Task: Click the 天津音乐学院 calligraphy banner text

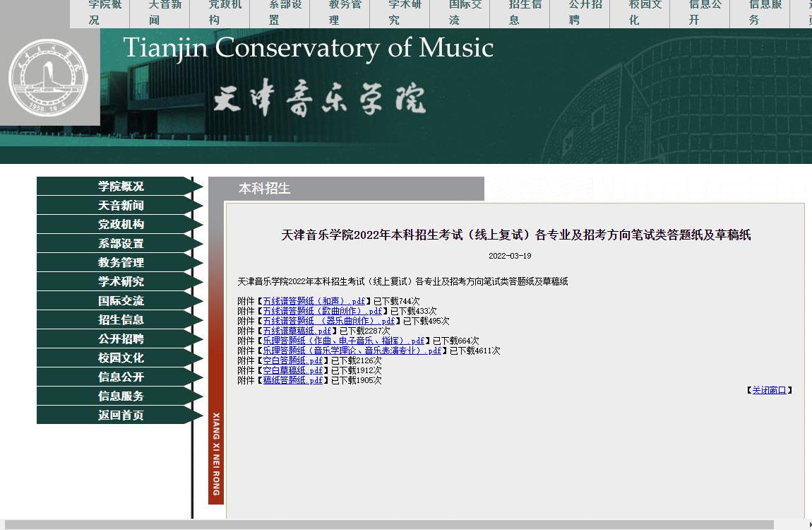Action: click(320, 98)
